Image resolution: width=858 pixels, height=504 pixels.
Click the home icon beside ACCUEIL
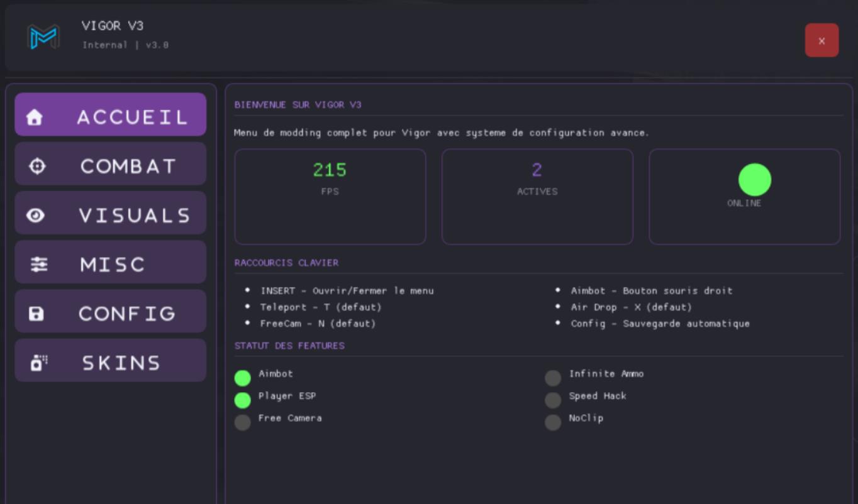click(x=35, y=117)
